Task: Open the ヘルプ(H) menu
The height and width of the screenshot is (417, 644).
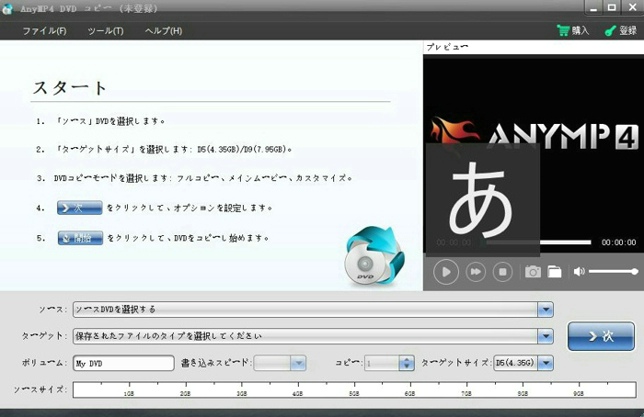Action: tap(163, 31)
